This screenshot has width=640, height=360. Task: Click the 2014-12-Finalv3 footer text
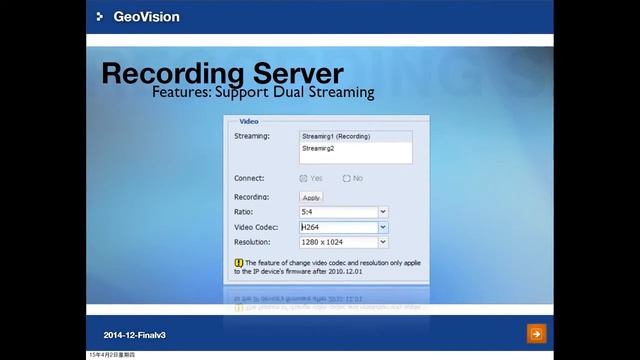click(134, 335)
